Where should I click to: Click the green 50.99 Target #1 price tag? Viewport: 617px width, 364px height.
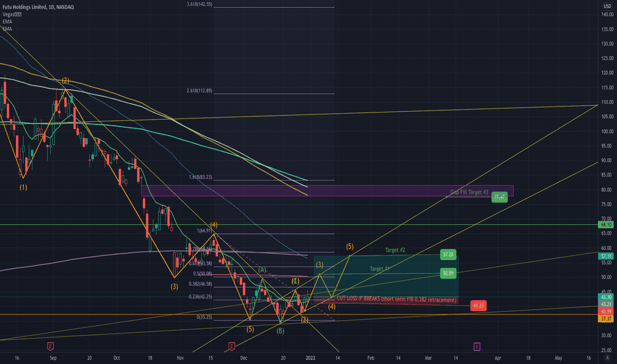coord(448,273)
